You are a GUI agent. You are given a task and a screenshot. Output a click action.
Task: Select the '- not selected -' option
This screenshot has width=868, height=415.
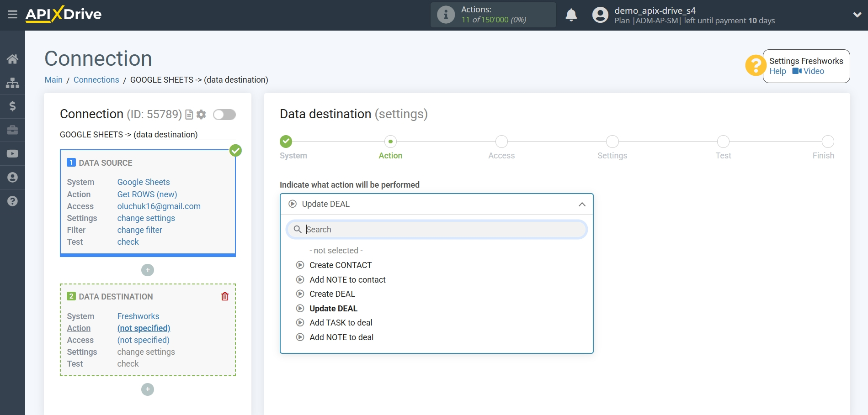coord(336,251)
